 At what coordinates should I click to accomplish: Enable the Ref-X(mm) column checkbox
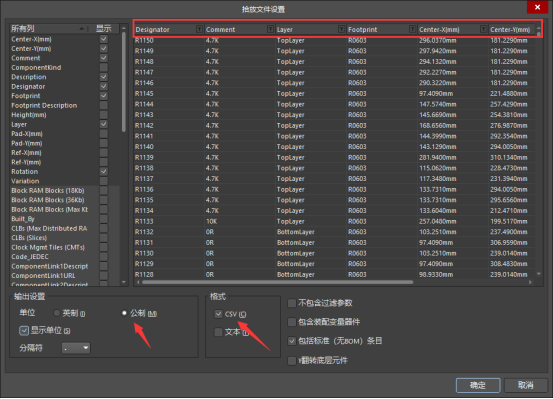pos(104,153)
